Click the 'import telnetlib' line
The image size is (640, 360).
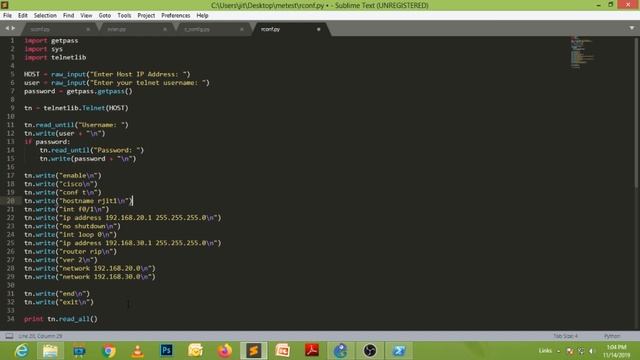click(x=55, y=58)
